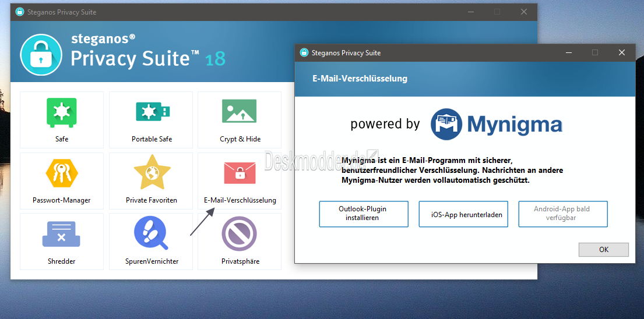
Task: Minimize the E-Mail-Verschlüsselung dialog
Action: 568,52
